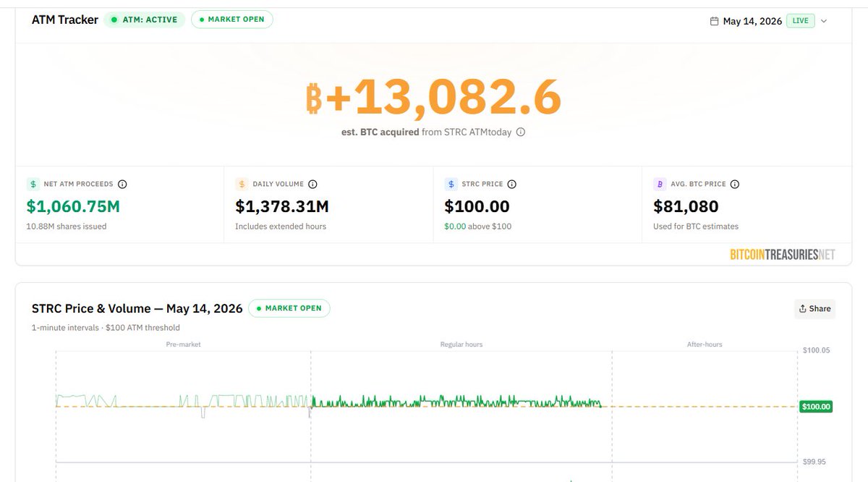Click the blue dollar icon for STRC Price
The height and width of the screenshot is (482, 868).
click(x=450, y=184)
